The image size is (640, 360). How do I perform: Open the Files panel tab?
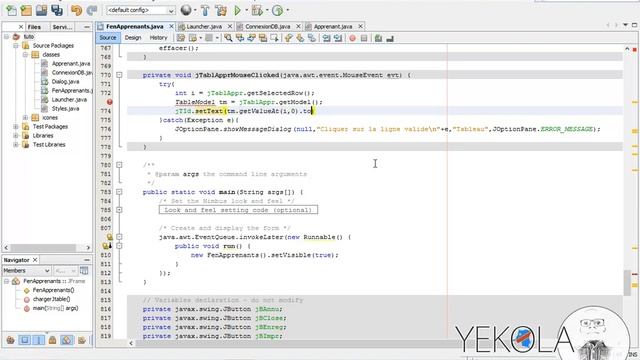[x=34, y=27]
